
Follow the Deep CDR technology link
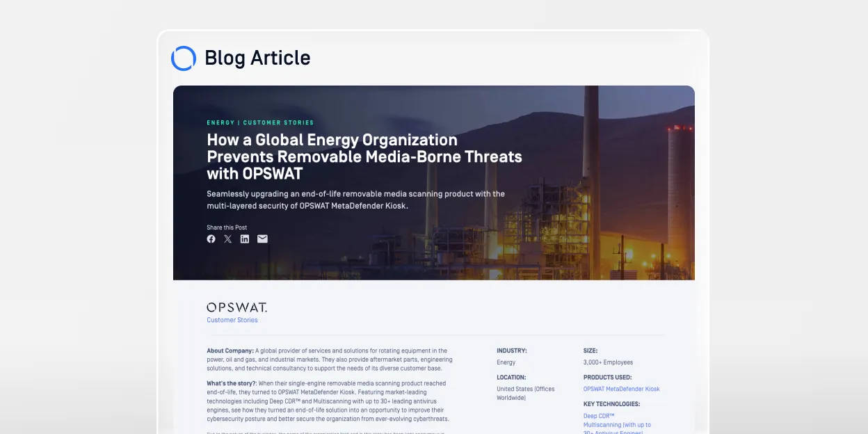coord(598,416)
